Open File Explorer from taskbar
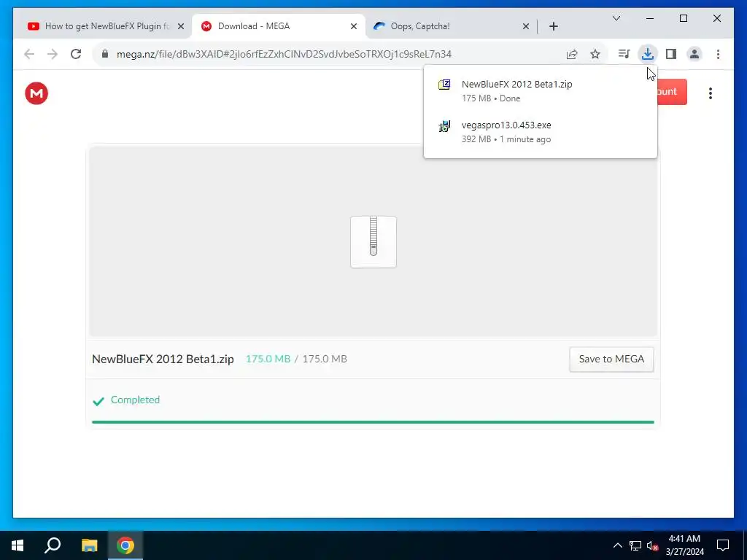This screenshot has width=747, height=560. click(89, 545)
